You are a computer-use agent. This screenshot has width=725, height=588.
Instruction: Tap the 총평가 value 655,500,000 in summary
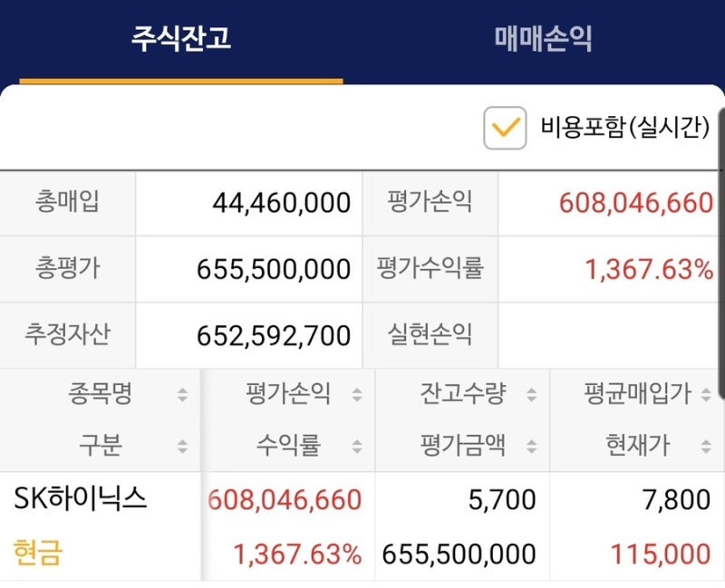(x=274, y=269)
